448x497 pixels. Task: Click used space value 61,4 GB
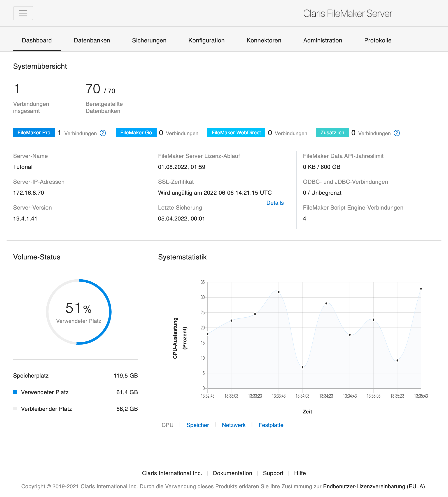[x=127, y=392]
